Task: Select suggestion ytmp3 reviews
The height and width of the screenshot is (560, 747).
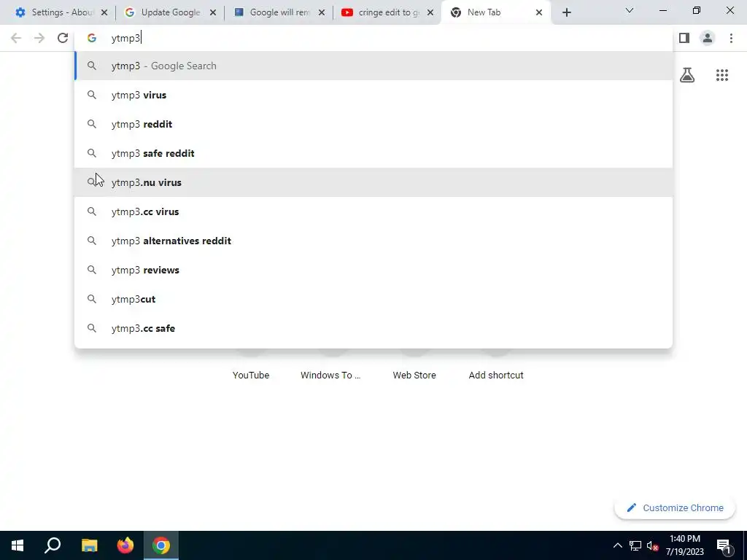Action: point(373,270)
